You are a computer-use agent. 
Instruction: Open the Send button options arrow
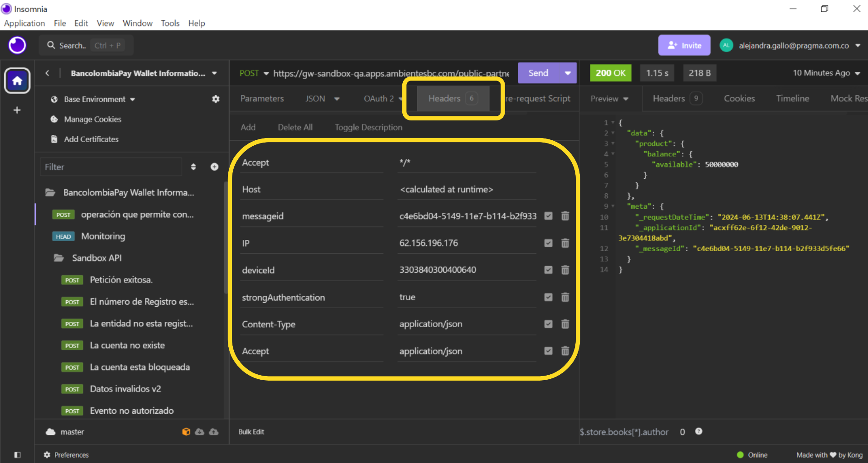[568, 73]
